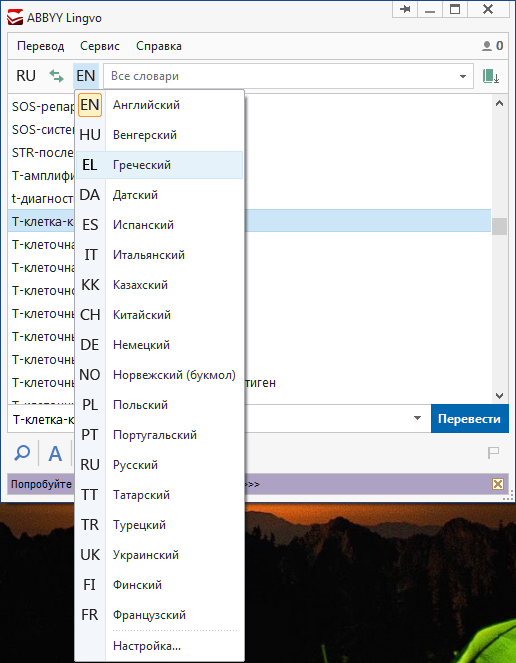Select the 'SOS-репар' word entry
The height and width of the screenshot is (663, 516).
[43, 107]
